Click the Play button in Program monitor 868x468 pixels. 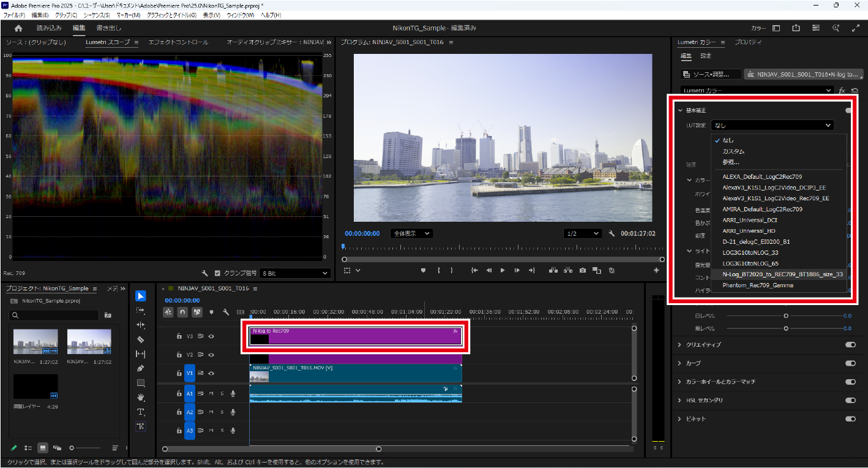pos(503,270)
